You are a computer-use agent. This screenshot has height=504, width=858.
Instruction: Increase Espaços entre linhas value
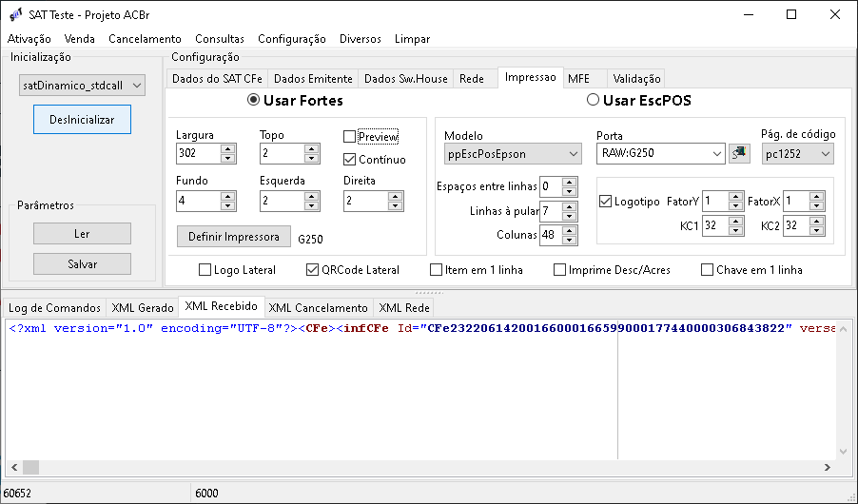570,183
